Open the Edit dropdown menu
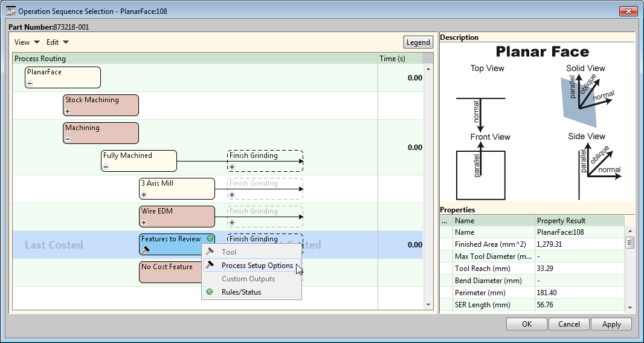 point(58,42)
